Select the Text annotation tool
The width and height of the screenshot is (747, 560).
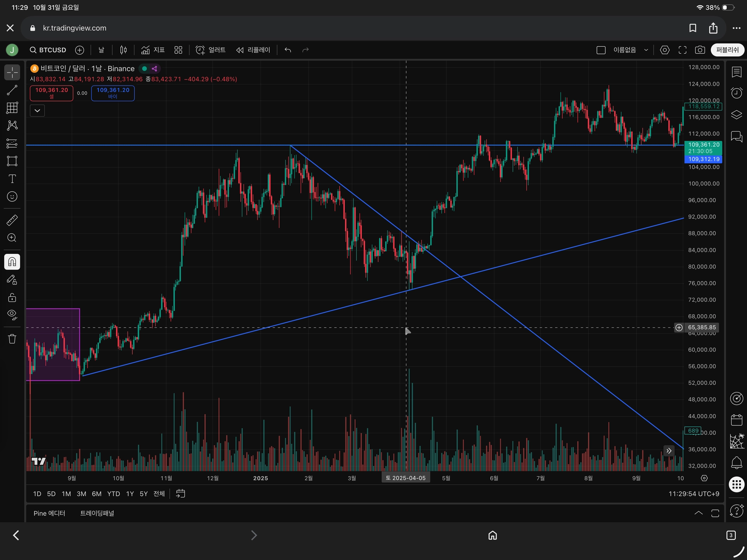12,179
